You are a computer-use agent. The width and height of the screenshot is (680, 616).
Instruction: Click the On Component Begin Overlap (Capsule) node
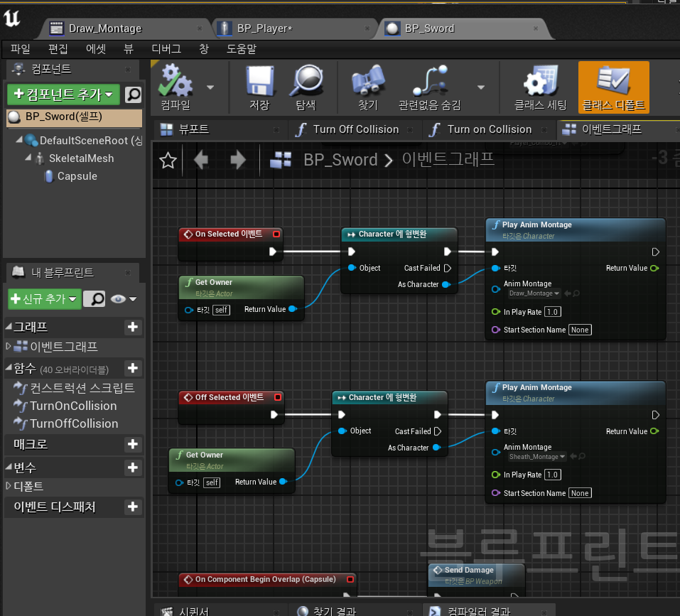(266, 580)
